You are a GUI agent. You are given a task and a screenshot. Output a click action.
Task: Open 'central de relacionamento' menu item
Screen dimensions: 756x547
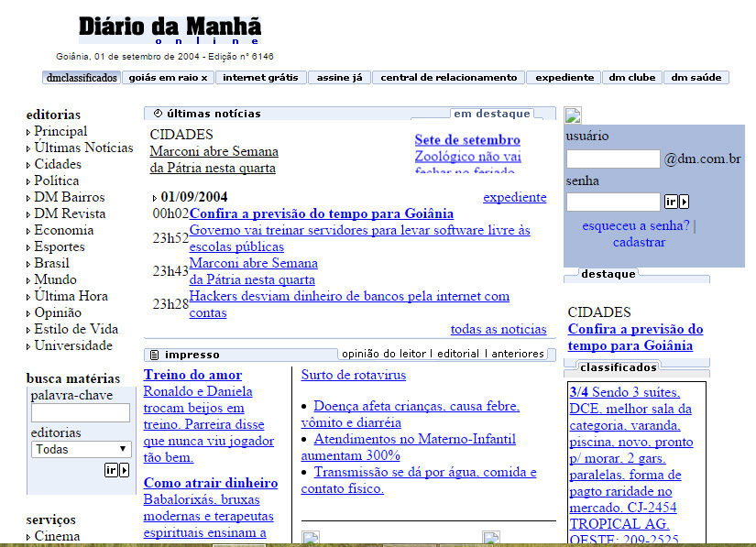(x=448, y=78)
